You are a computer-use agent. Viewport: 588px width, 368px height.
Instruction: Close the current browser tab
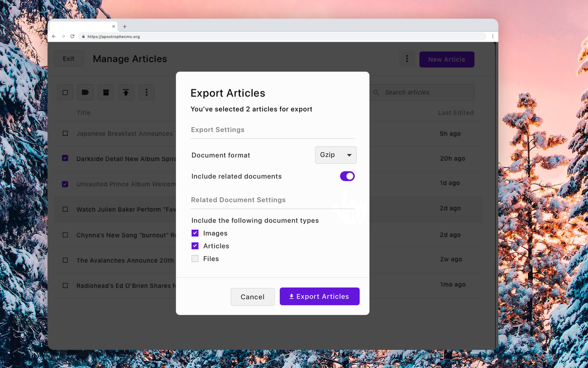click(x=113, y=26)
